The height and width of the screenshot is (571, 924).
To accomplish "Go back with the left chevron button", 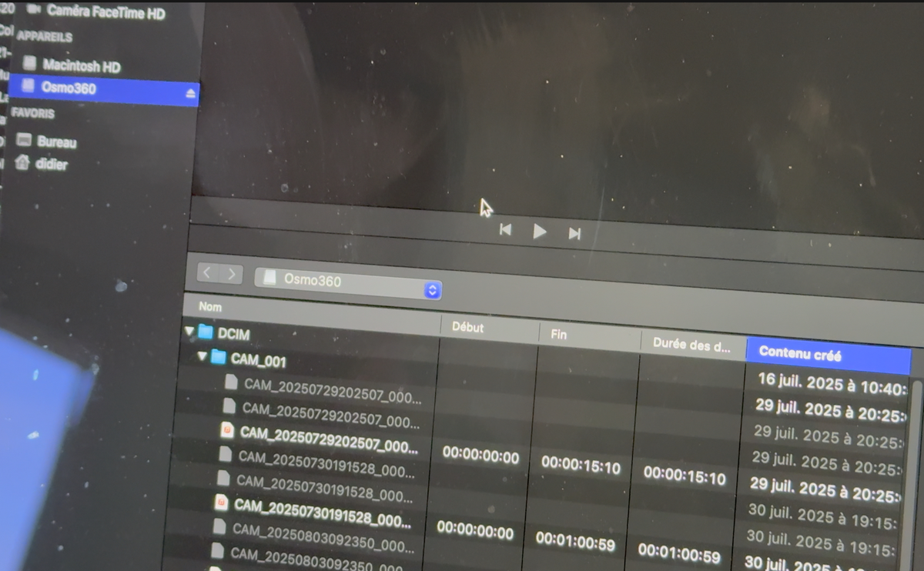I will point(208,273).
